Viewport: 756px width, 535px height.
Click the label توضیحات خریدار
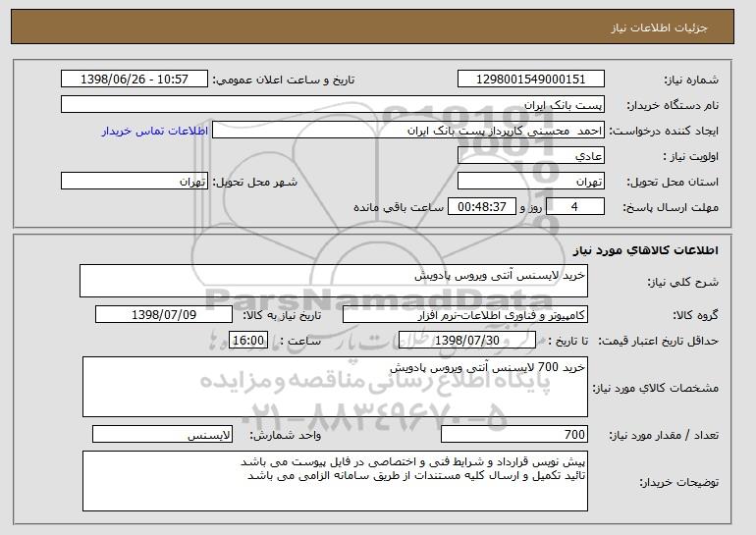coord(678,482)
